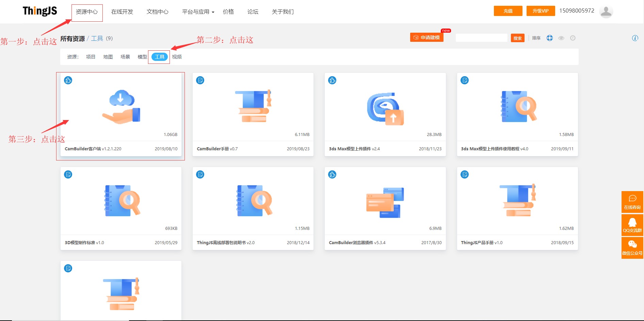Click the document badge on the CamBuilder手册 card
This screenshot has height=321, width=644.
point(200,80)
